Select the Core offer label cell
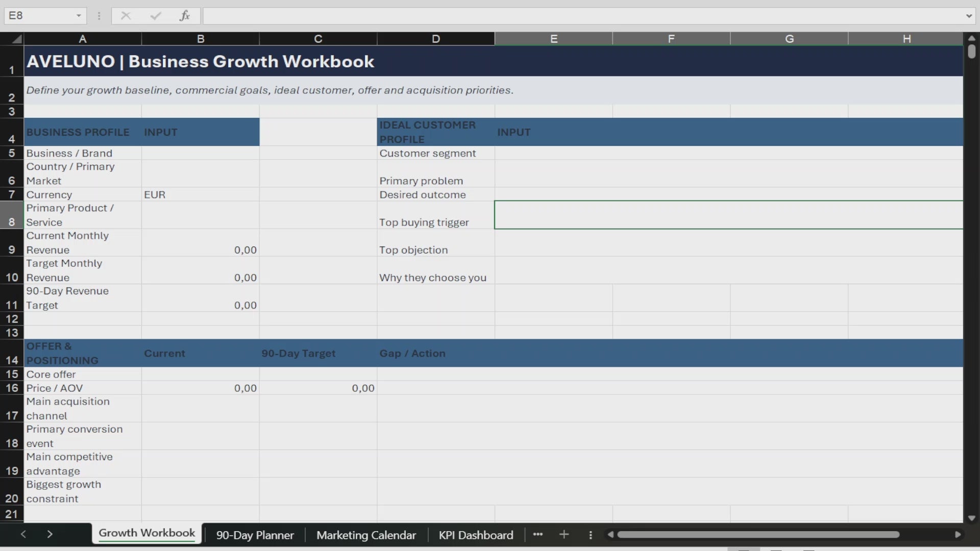Viewport: 980px width, 551px height. 83,374
